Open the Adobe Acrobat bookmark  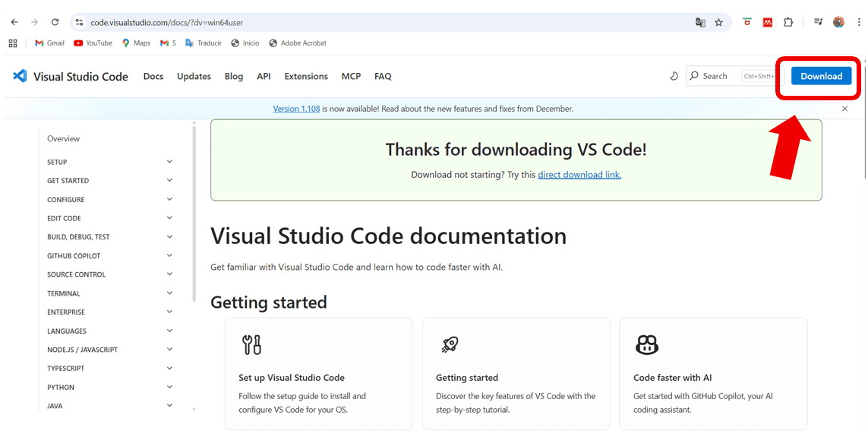click(298, 43)
